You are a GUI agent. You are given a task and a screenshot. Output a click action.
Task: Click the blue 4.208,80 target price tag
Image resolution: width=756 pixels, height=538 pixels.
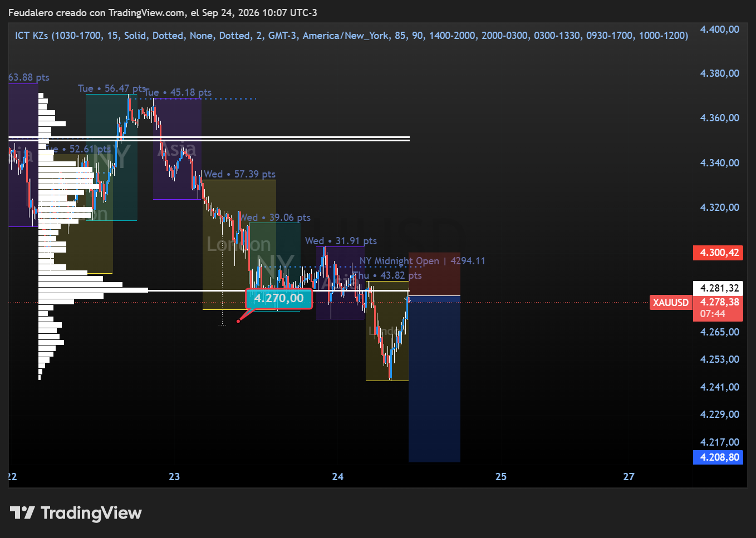718,457
